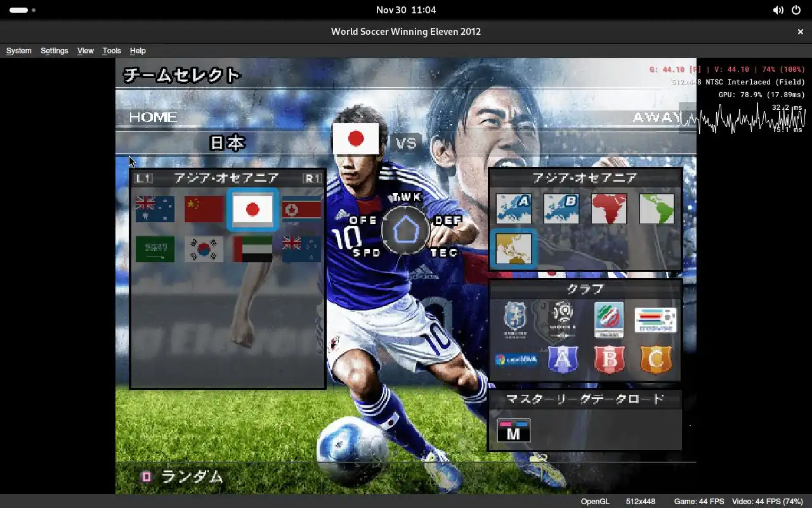This screenshot has height=508, width=812.
Task: Select the South Korea flag team
Action: [x=204, y=249]
